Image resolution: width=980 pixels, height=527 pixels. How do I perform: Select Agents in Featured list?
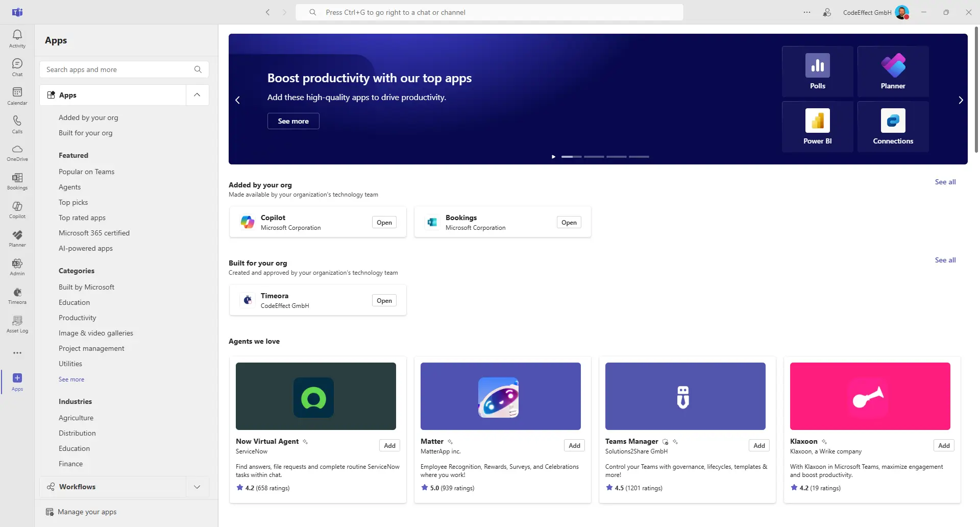[x=70, y=187]
